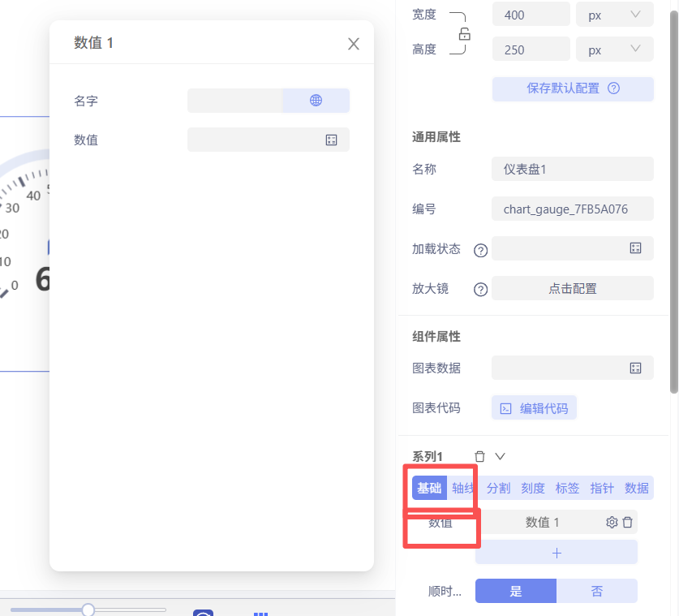This screenshot has height=616, width=679.
Task: Open the height unit px dropdown
Action: [x=614, y=50]
